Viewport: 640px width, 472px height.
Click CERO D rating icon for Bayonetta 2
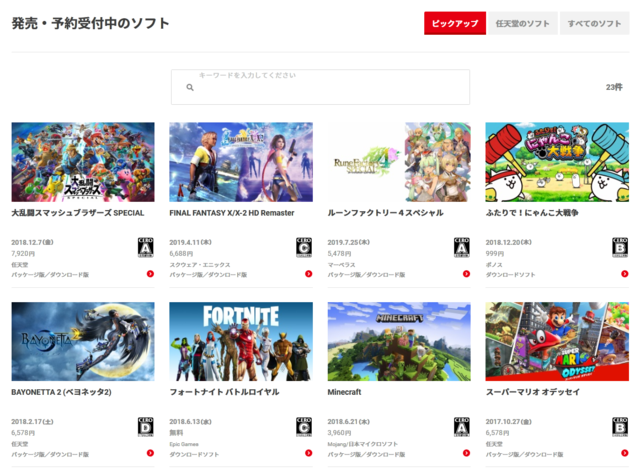click(146, 427)
